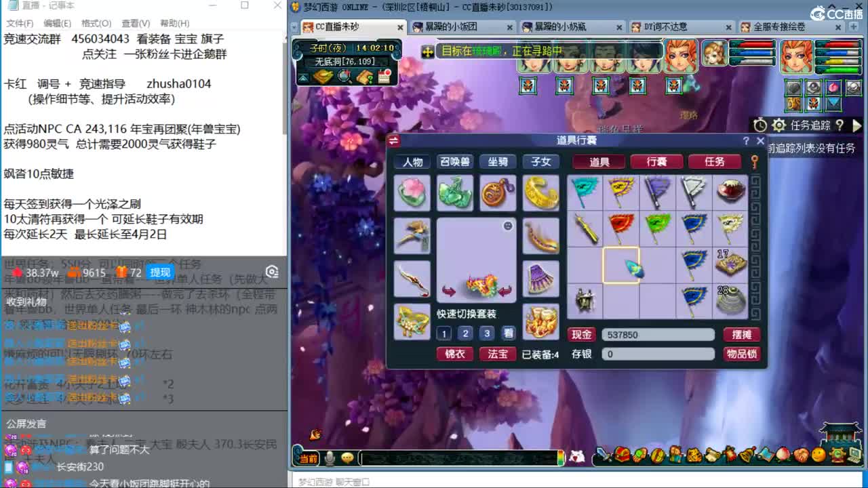Switch to quick outfit set 3
Screen dimensions: 868x488
[487, 333]
